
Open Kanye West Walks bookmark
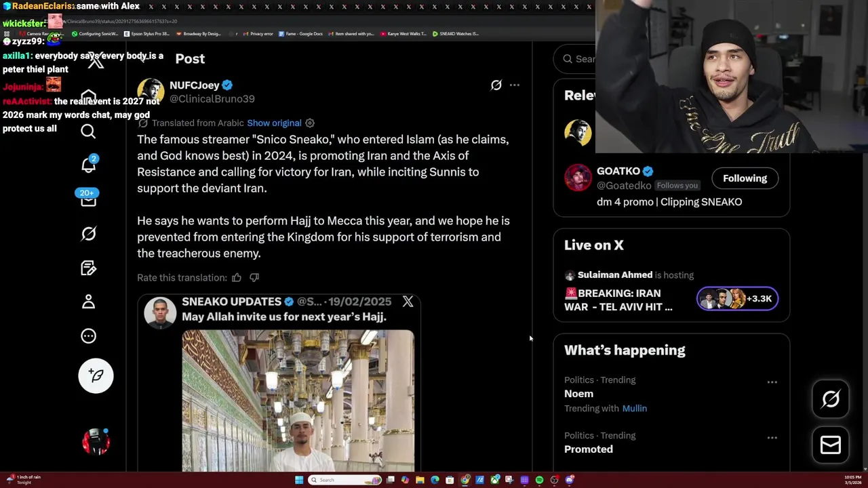pyautogui.click(x=403, y=33)
